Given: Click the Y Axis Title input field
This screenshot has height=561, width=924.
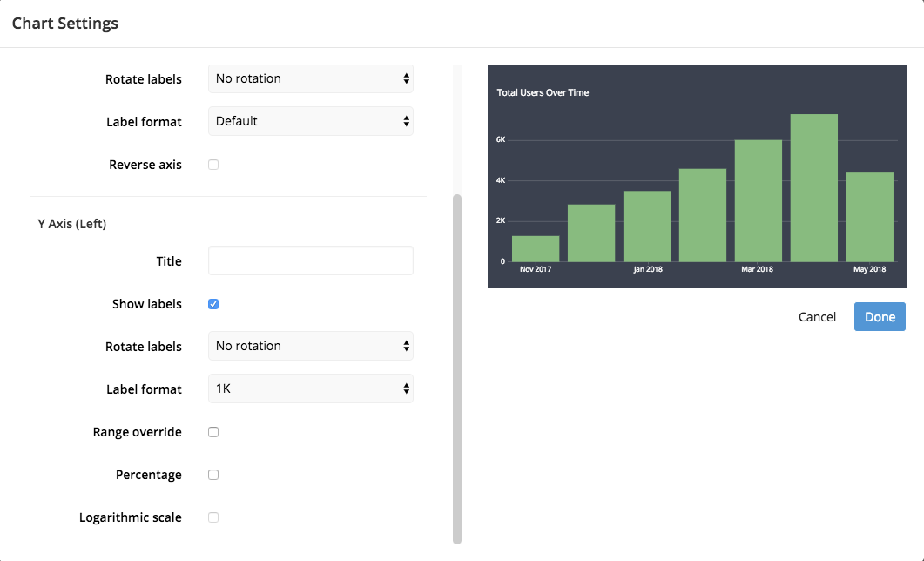Looking at the screenshot, I should (311, 261).
